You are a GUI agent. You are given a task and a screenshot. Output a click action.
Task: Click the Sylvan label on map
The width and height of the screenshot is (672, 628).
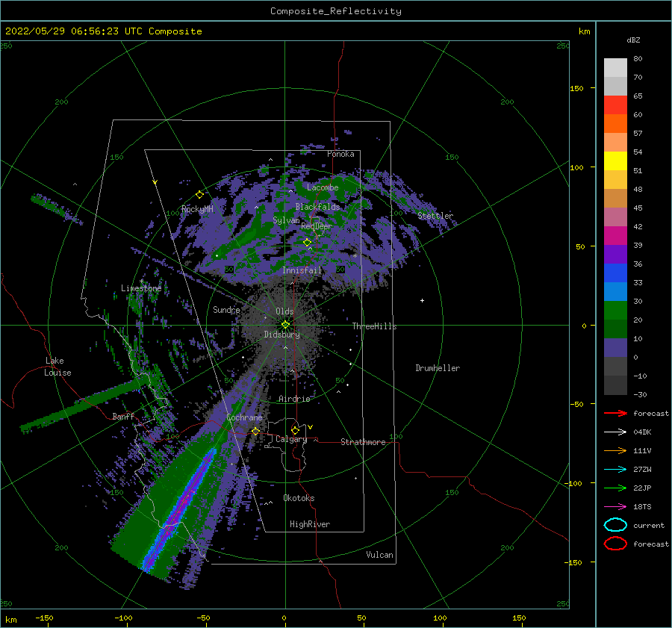pyautogui.click(x=286, y=220)
